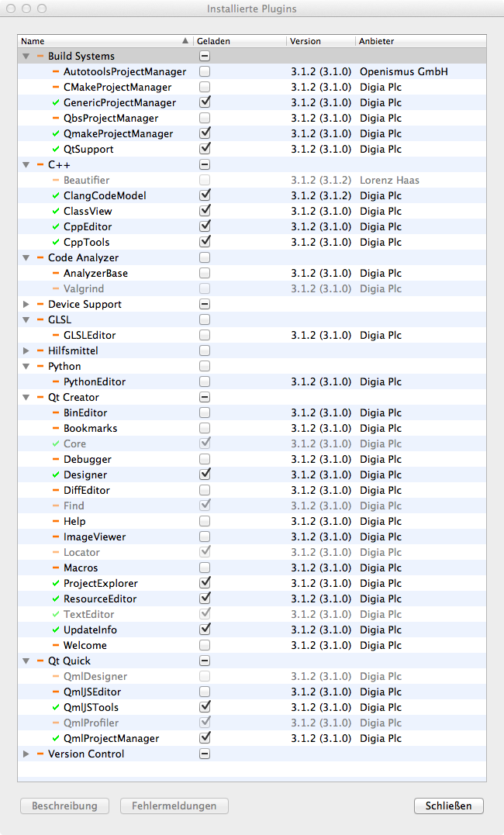Click the green checkmark icon next to ClangCodeModel
This screenshot has width=504, height=835.
55,195
